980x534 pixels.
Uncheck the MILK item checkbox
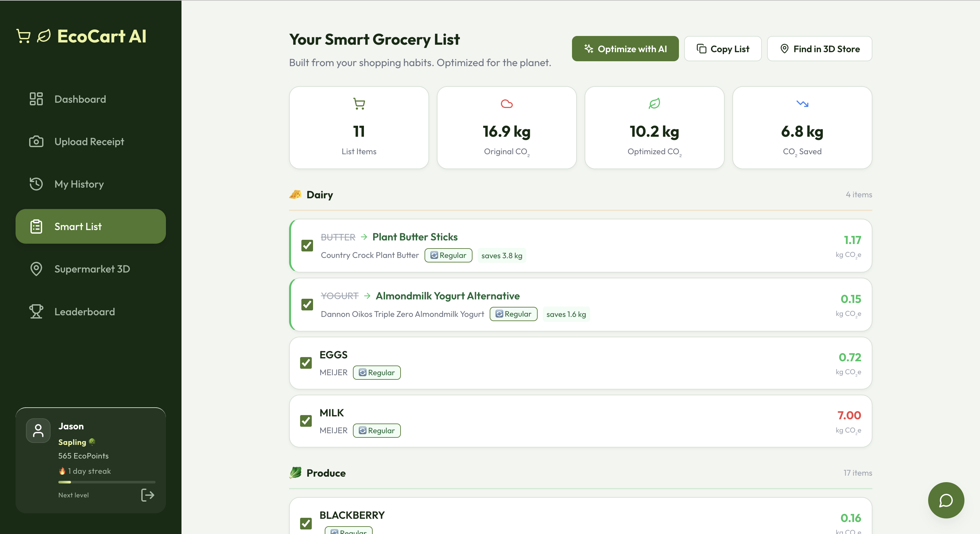(306, 421)
